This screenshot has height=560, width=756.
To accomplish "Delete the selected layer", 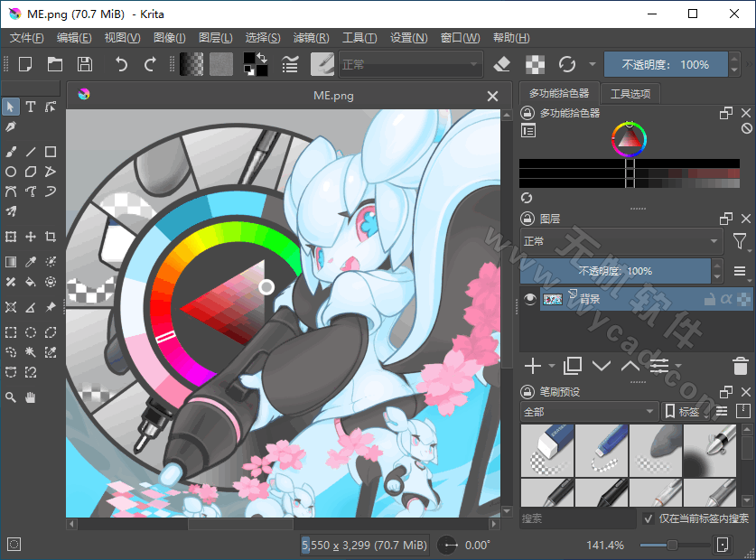I will (739, 366).
